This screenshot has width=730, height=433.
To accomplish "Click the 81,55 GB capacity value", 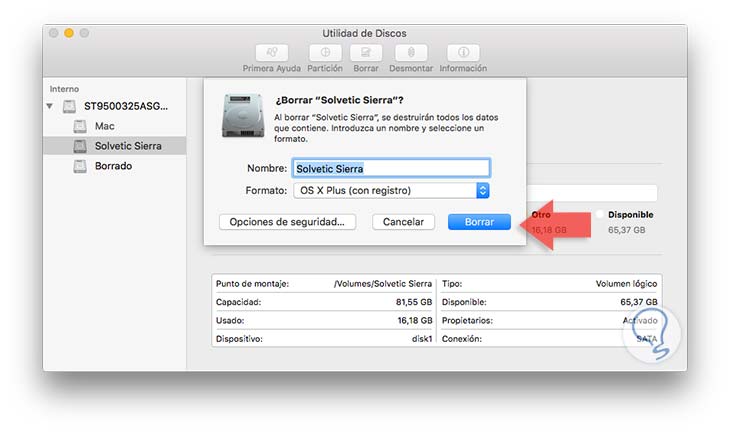I will point(414,302).
